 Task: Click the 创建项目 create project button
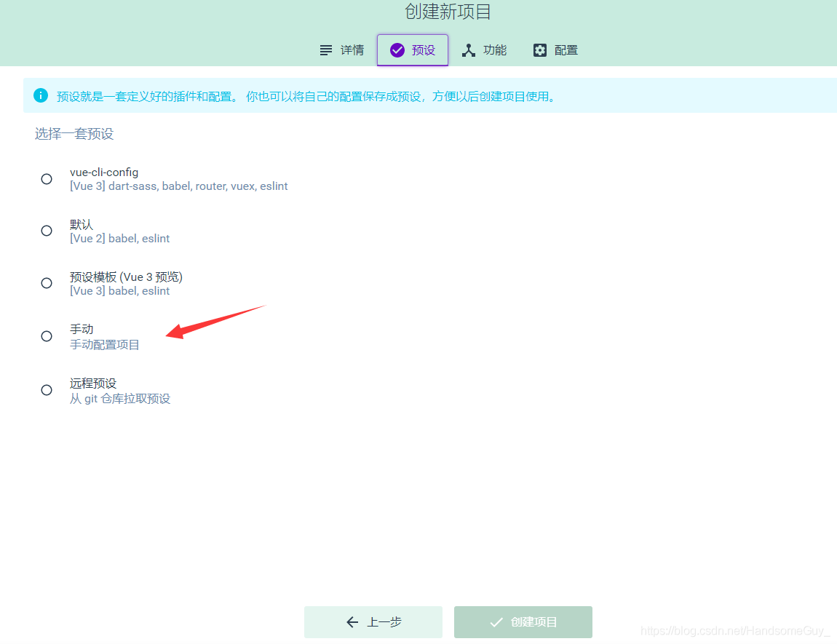(x=523, y=622)
